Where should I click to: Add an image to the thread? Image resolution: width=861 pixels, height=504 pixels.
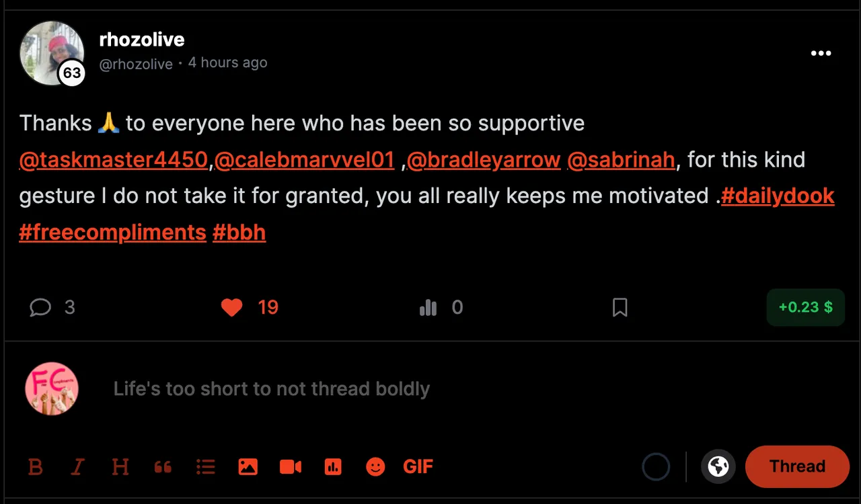[248, 466]
